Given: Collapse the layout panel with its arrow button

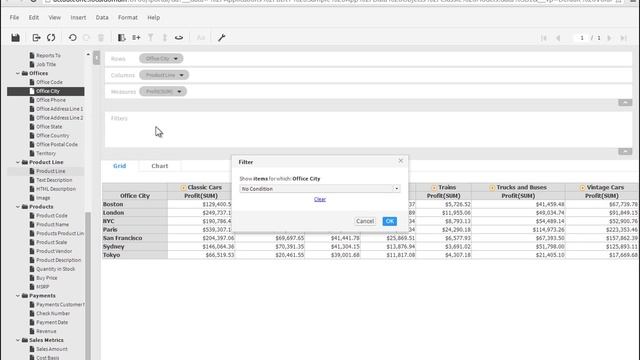Looking at the screenshot, I should [x=625, y=102].
